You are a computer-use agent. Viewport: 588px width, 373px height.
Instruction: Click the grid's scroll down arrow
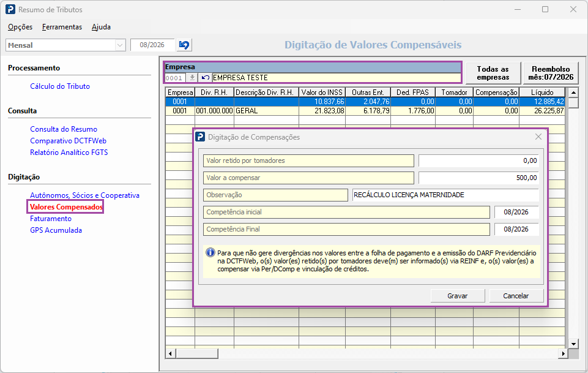pyautogui.click(x=573, y=344)
